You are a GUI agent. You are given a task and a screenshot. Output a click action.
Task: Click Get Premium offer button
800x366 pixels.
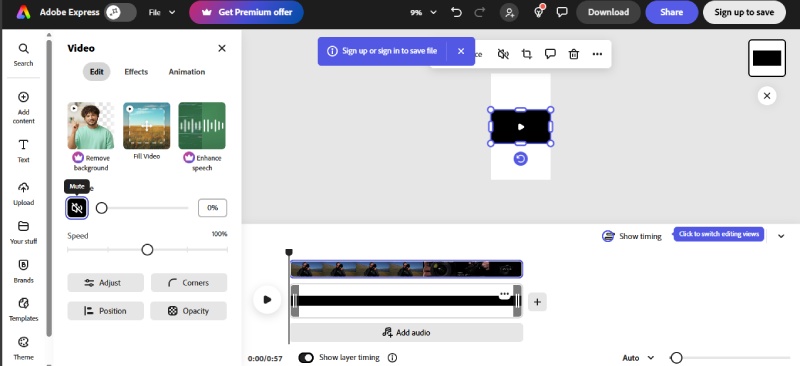coord(246,12)
